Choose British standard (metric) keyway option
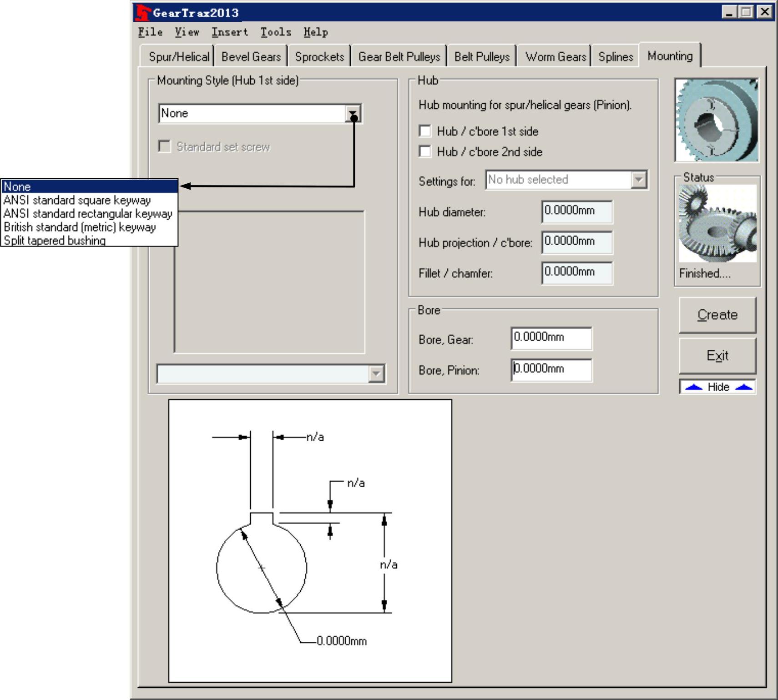This screenshot has height=700, width=778. (80, 227)
